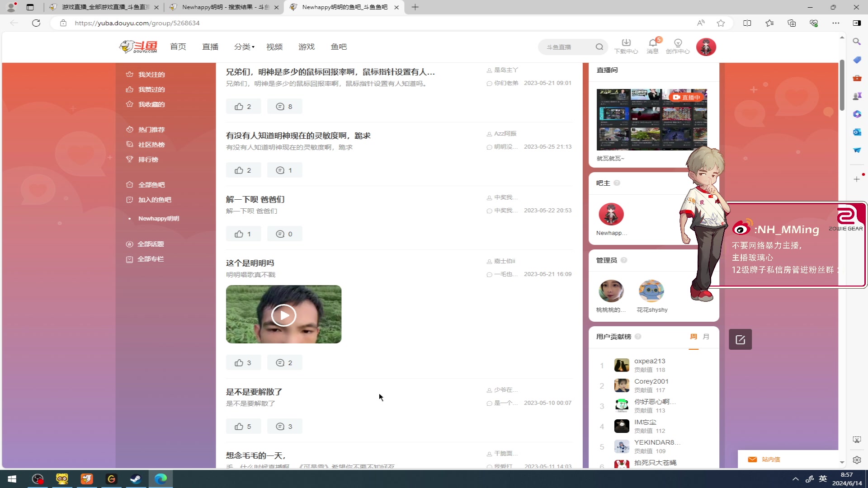Open the 视频 navigation menu item

pos(274,47)
